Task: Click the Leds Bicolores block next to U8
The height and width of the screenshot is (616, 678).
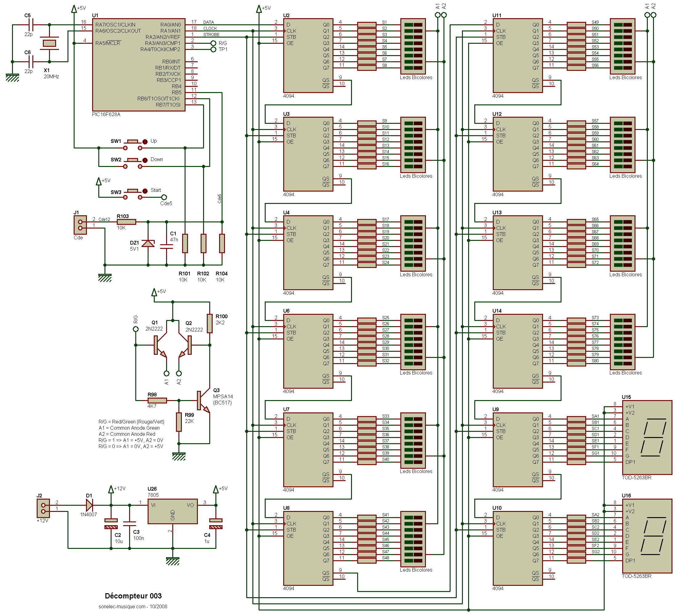Action: pyautogui.click(x=413, y=539)
